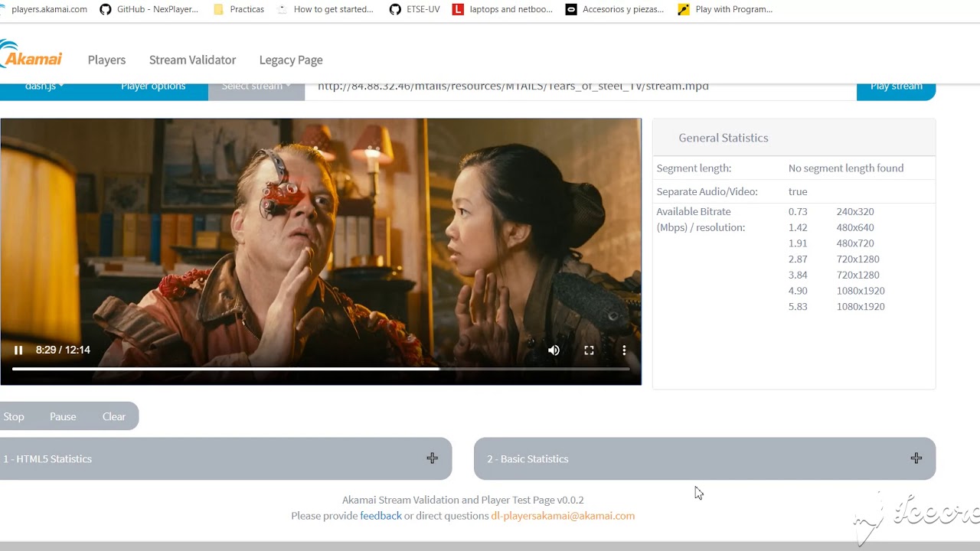Viewport: 980px width, 551px height.
Task: Select the 1.42 bitrate value
Action: click(x=798, y=227)
